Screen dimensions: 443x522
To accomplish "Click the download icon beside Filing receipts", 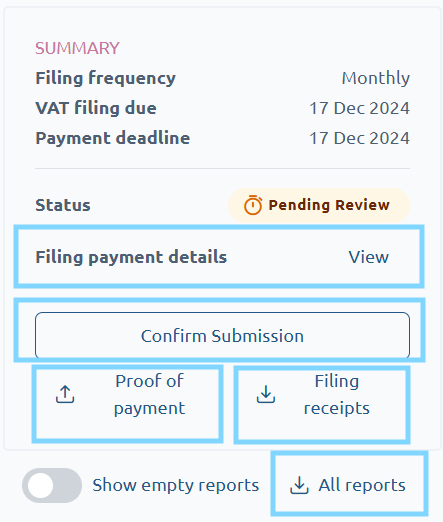I will [x=266, y=394].
